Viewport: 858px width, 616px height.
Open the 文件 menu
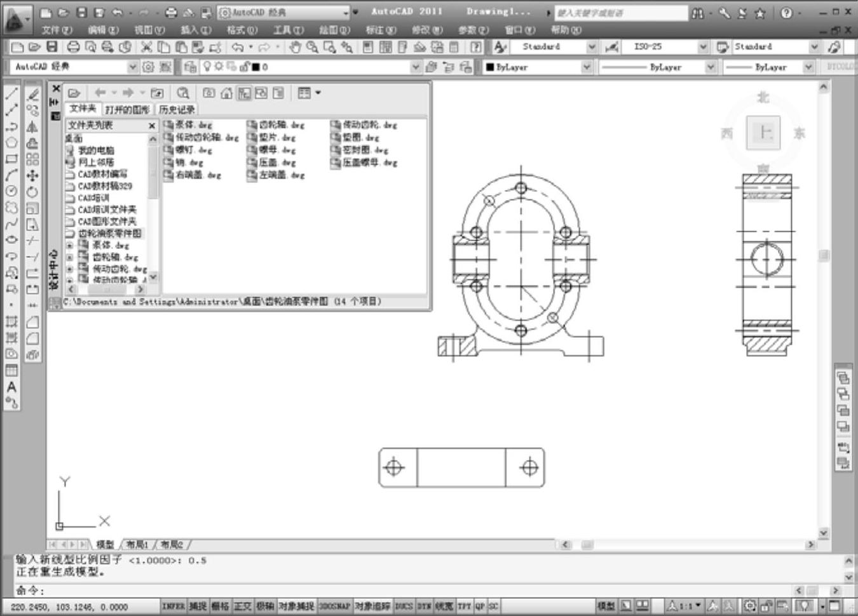click(x=57, y=30)
